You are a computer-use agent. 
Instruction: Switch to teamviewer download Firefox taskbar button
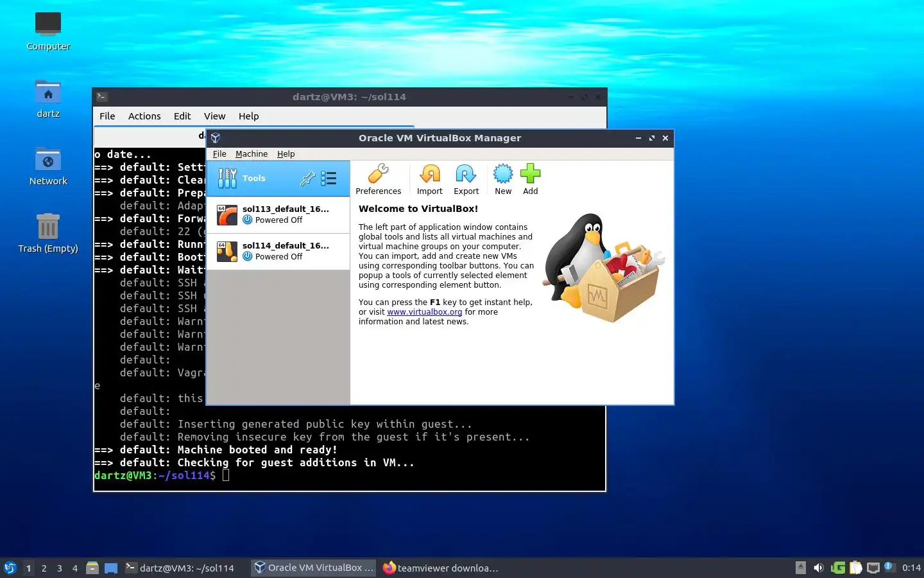click(x=441, y=568)
